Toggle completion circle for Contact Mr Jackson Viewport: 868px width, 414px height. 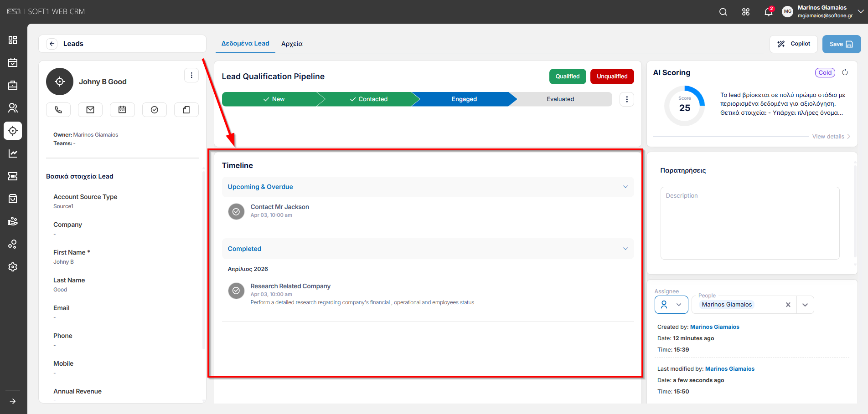coord(236,211)
